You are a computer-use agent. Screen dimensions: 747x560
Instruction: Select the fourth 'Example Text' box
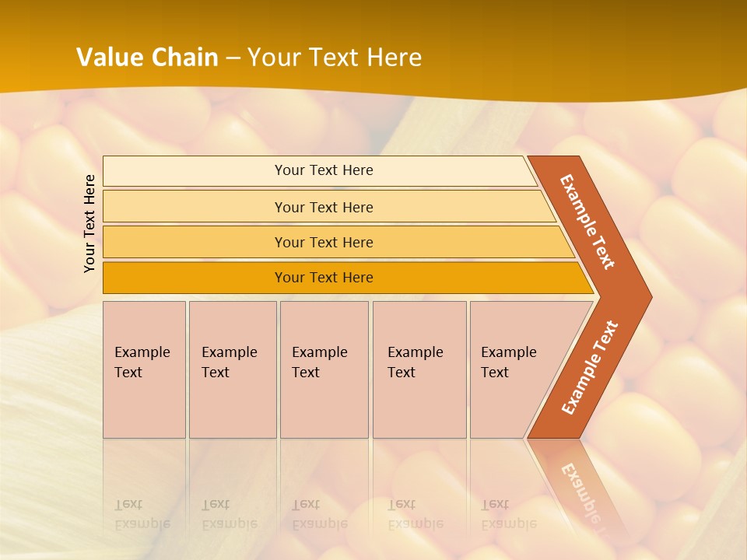pyautogui.click(x=419, y=369)
